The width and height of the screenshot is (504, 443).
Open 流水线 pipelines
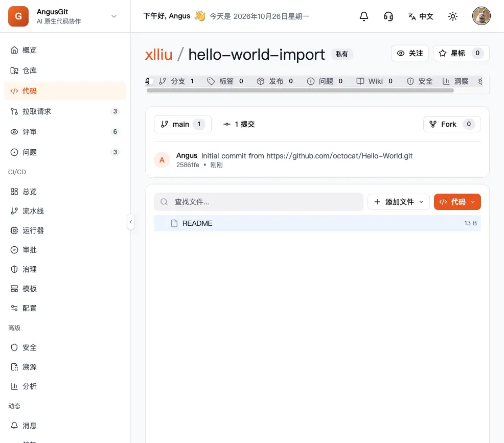coord(65,211)
